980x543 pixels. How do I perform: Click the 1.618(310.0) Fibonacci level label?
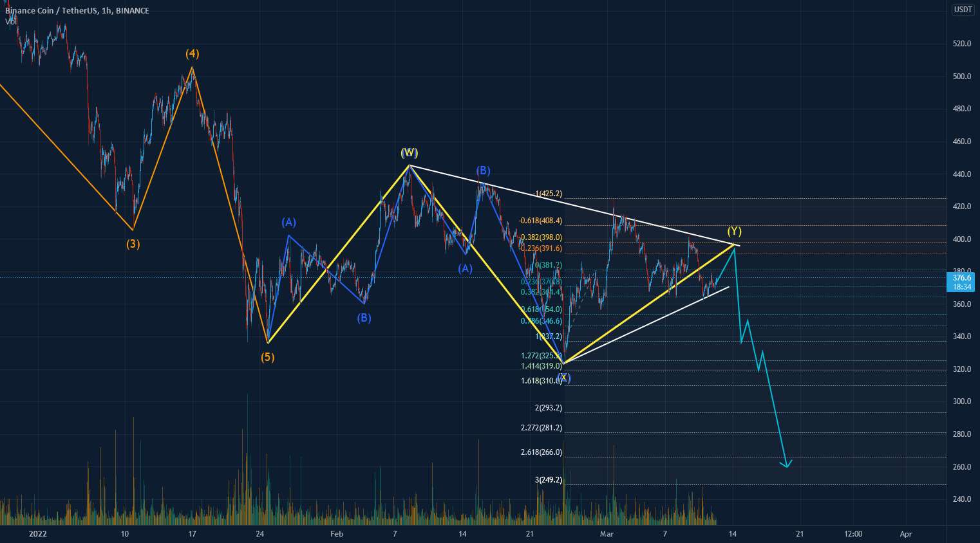coord(542,381)
